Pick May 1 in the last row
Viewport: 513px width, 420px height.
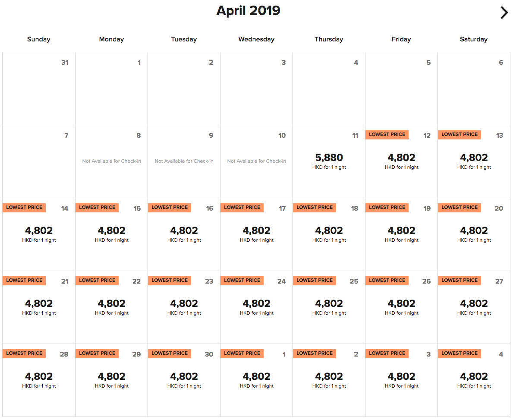(x=256, y=380)
